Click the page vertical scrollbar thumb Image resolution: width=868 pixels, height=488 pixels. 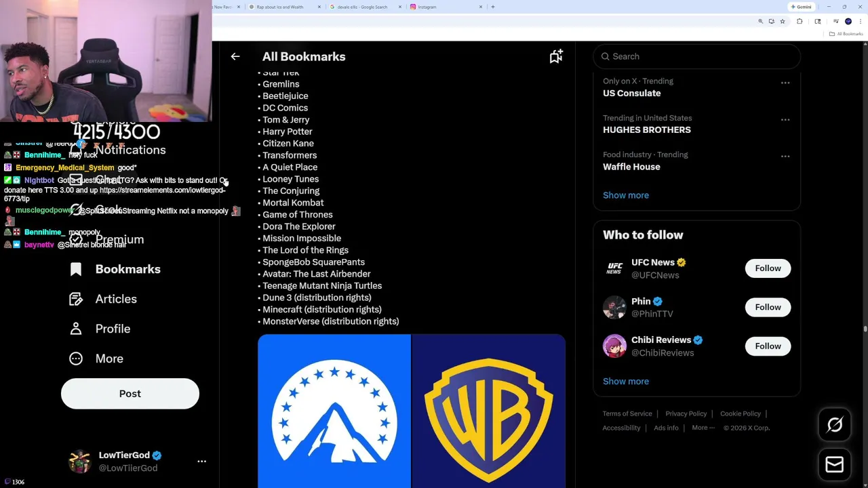tap(865, 329)
